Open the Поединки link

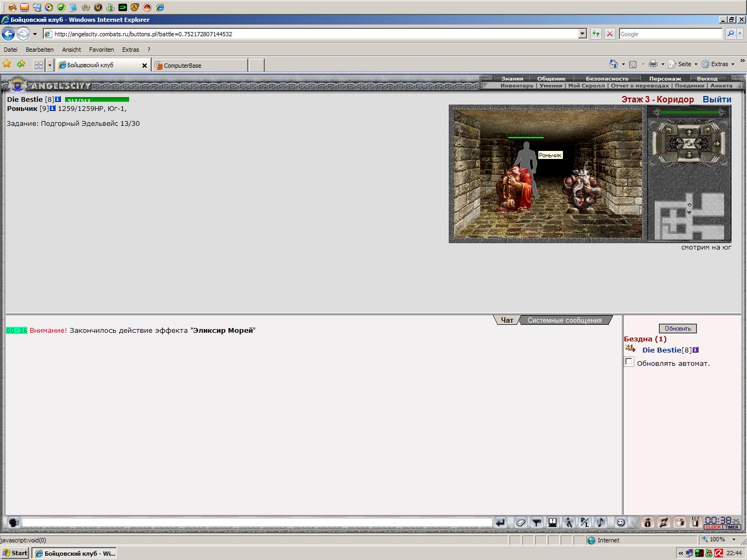coord(689,85)
